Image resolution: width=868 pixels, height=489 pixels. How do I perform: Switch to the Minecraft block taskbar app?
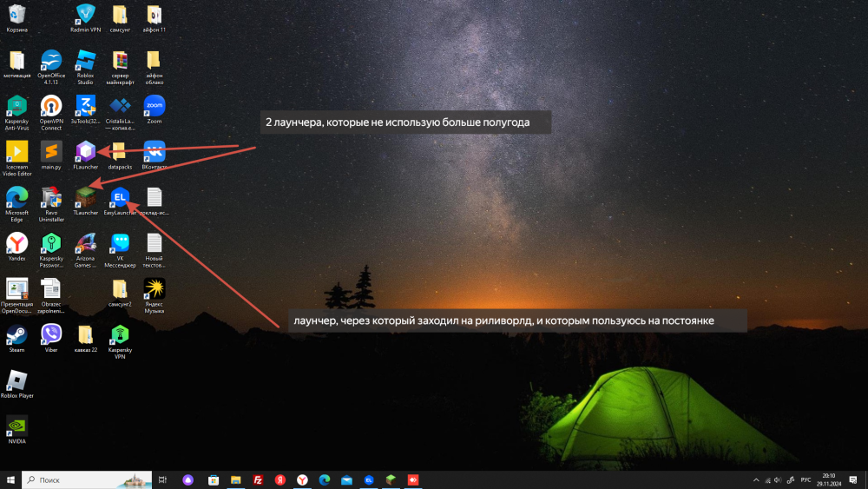[x=391, y=479]
